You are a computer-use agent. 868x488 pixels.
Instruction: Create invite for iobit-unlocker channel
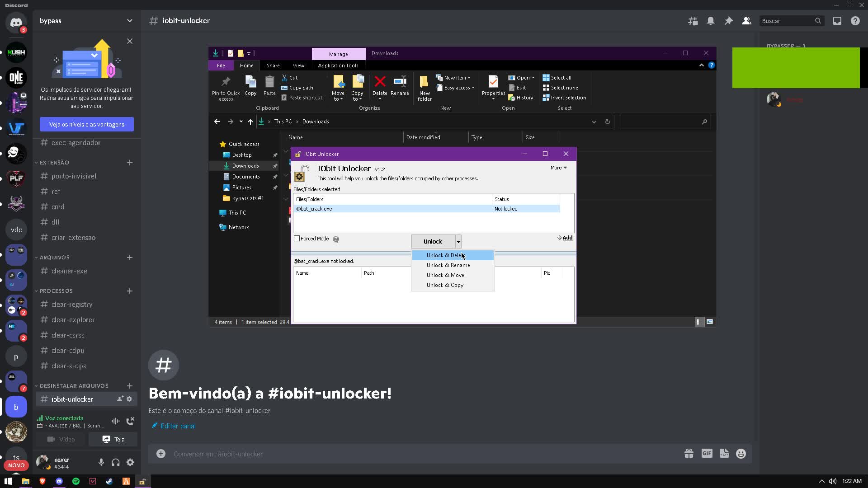[120, 399]
